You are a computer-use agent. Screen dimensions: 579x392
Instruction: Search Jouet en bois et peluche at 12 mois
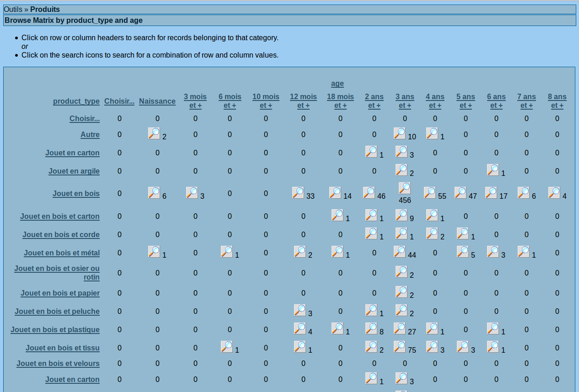pyautogui.click(x=300, y=310)
